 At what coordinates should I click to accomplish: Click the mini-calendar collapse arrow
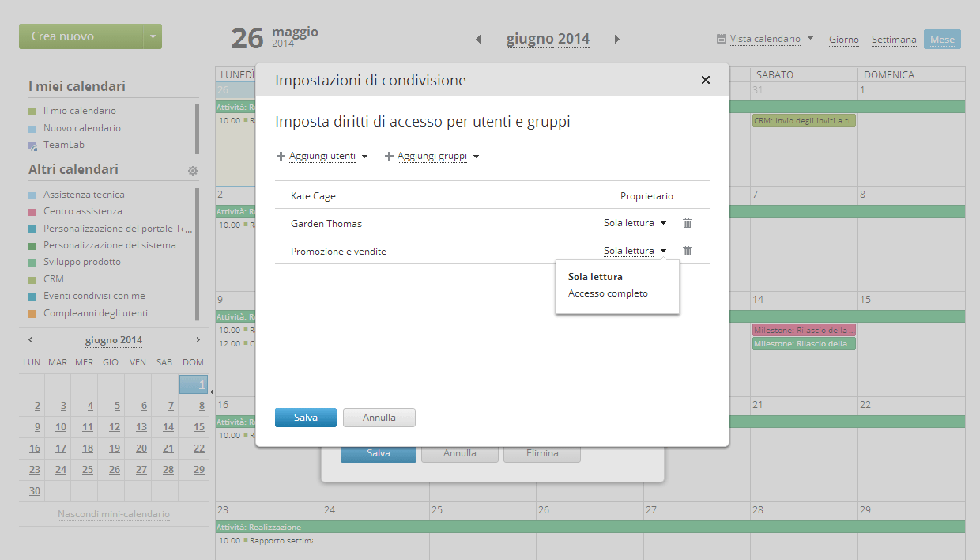coord(212,392)
